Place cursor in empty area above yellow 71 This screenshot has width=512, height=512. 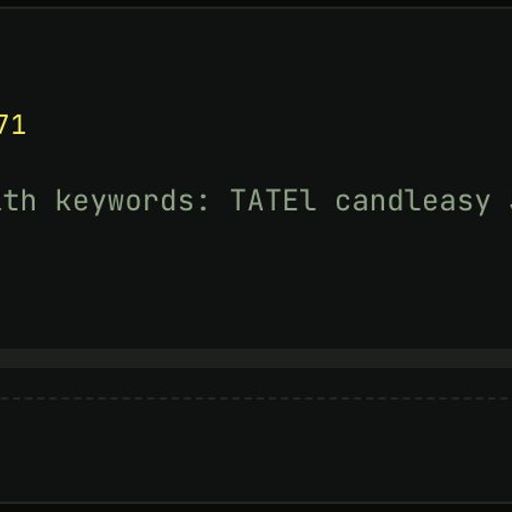point(256,62)
